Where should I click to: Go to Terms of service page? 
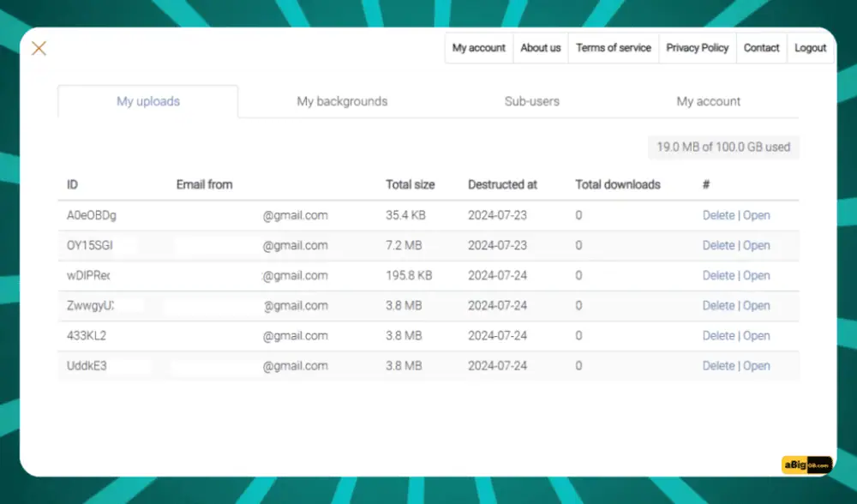click(614, 48)
